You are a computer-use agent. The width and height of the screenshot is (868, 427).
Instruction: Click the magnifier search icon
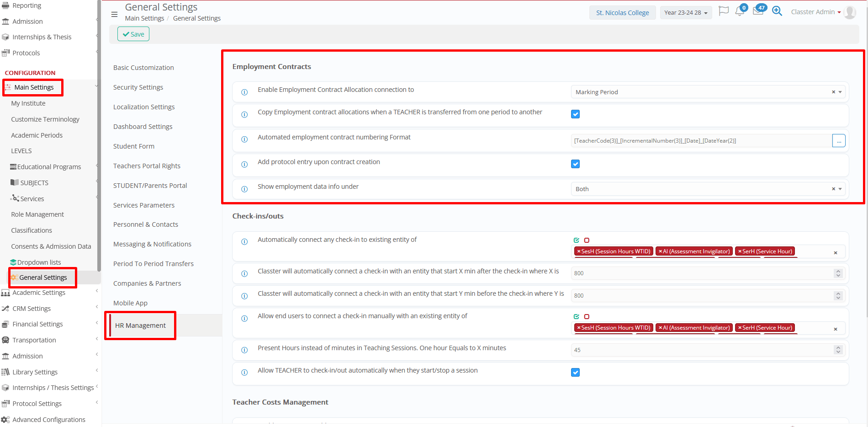777,11
